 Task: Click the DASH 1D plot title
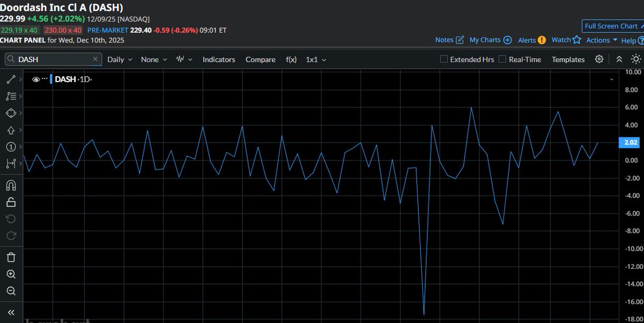coord(74,79)
